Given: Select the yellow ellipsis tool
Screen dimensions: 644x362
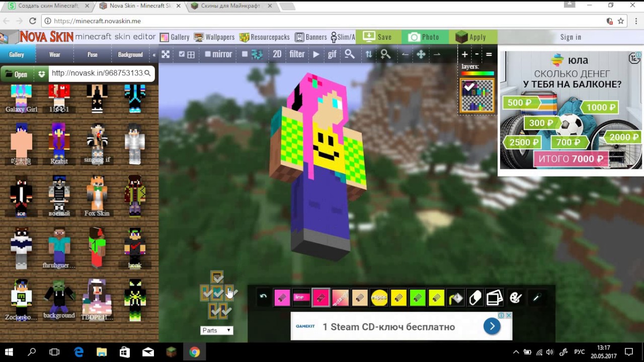Looking at the screenshot, I should [379, 298].
